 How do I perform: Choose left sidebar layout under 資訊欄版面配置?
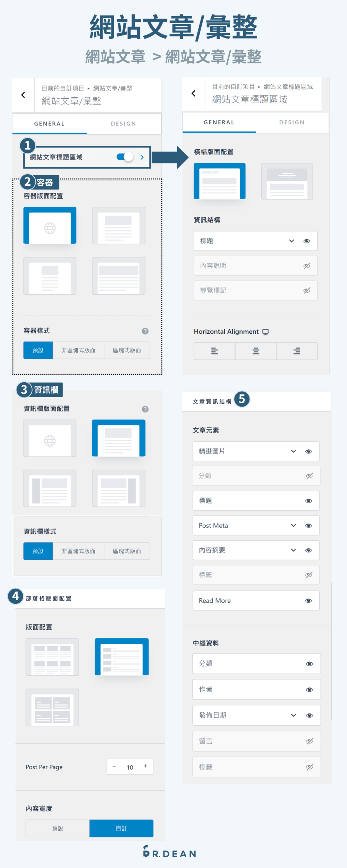(50, 489)
